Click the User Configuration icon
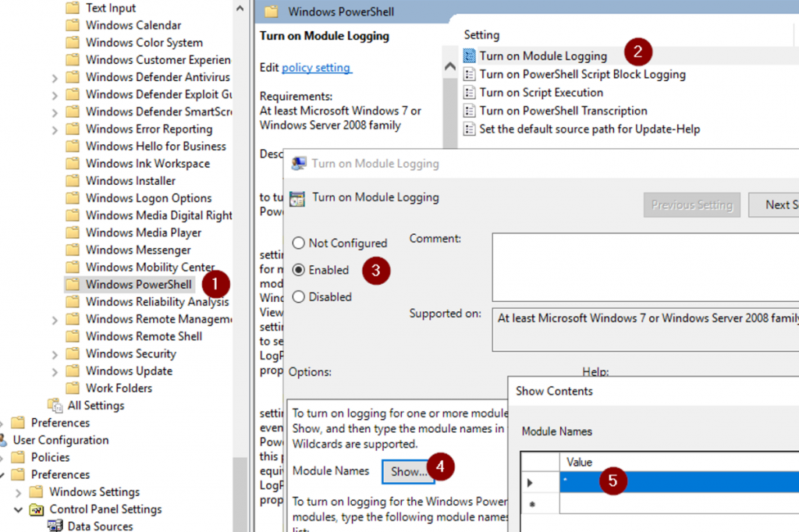 [x=3, y=440]
